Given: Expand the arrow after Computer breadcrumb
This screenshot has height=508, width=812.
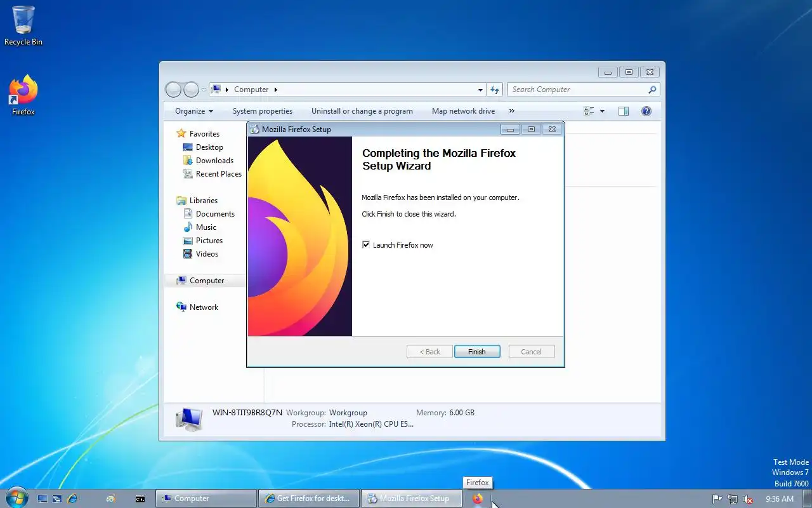Looking at the screenshot, I should [x=276, y=90].
